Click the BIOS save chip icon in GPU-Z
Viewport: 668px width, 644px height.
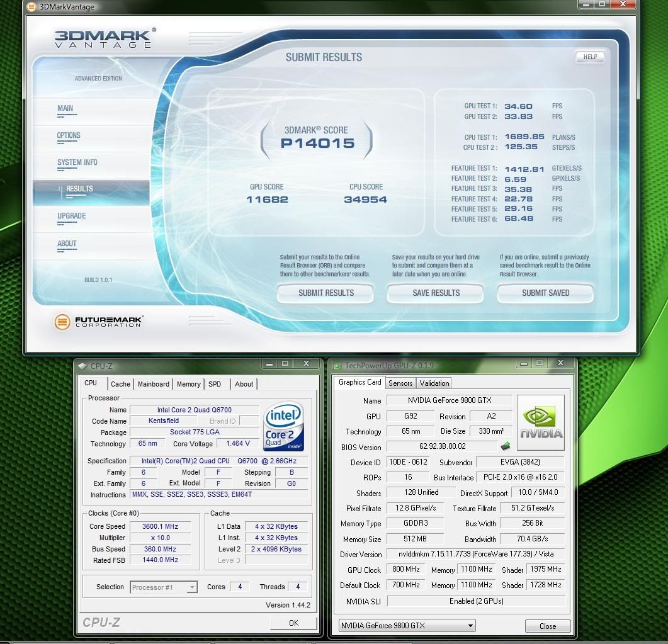[506, 446]
